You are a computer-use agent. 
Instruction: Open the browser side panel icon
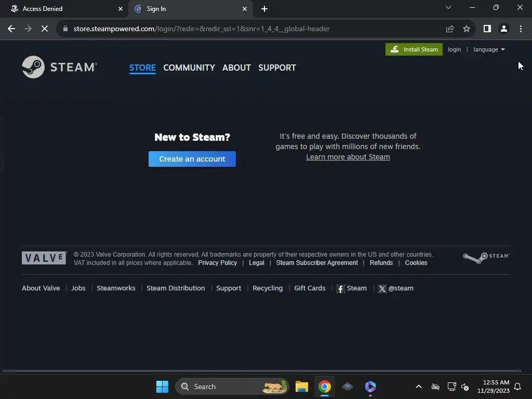pyautogui.click(x=487, y=29)
